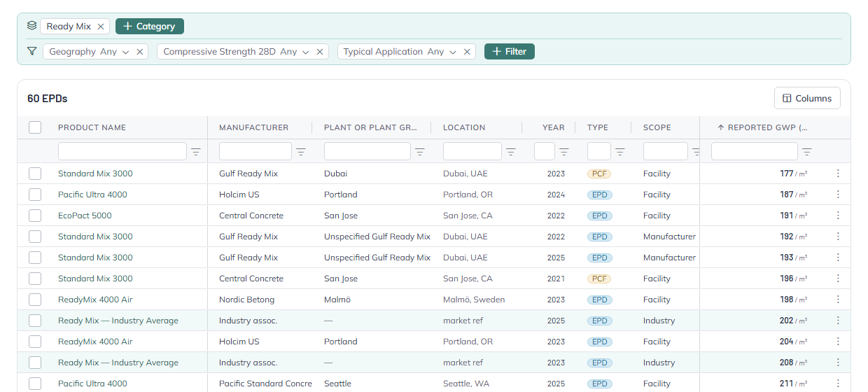Screen dimensions: 868x392
Task: Open Location column filter options icon
Action: tap(511, 152)
